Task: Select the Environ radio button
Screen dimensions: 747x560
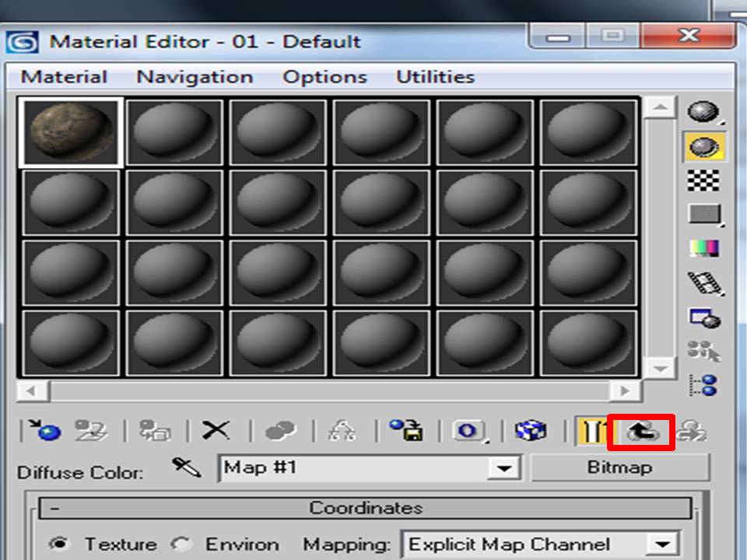Action: pyautogui.click(x=184, y=544)
